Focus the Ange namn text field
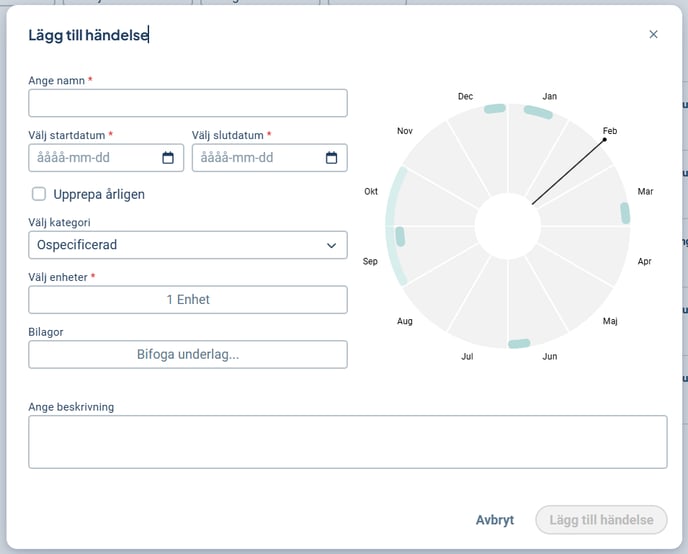The height and width of the screenshot is (554, 688). click(x=187, y=103)
